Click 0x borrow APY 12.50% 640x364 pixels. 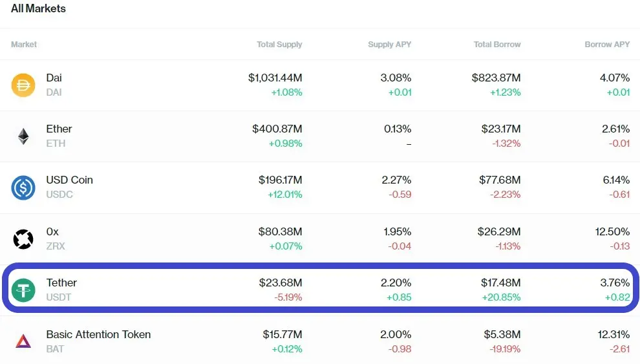[612, 232]
